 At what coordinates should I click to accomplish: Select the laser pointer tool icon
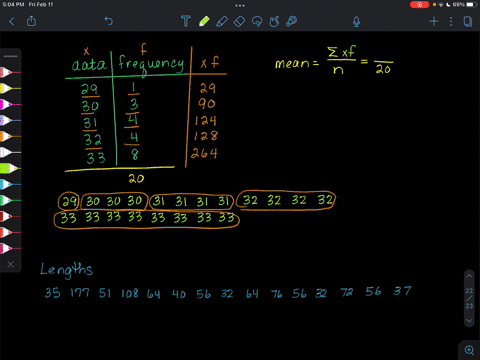291,21
